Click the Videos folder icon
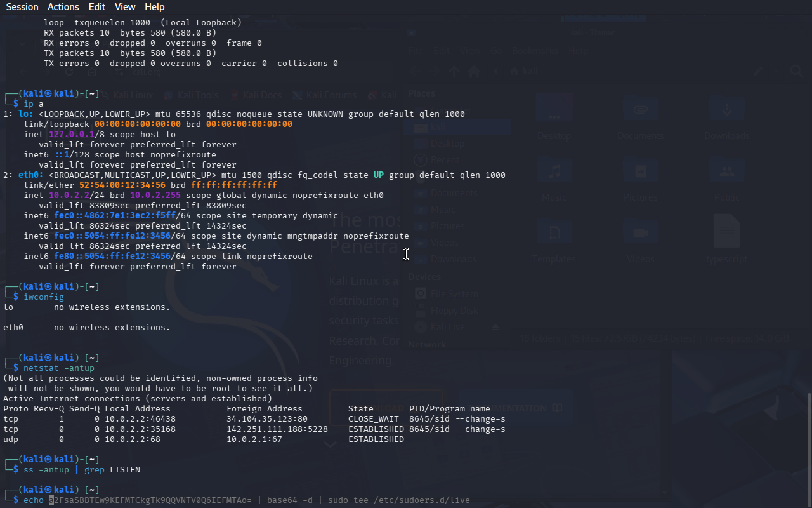Image resolution: width=812 pixels, height=508 pixels. tap(640, 232)
